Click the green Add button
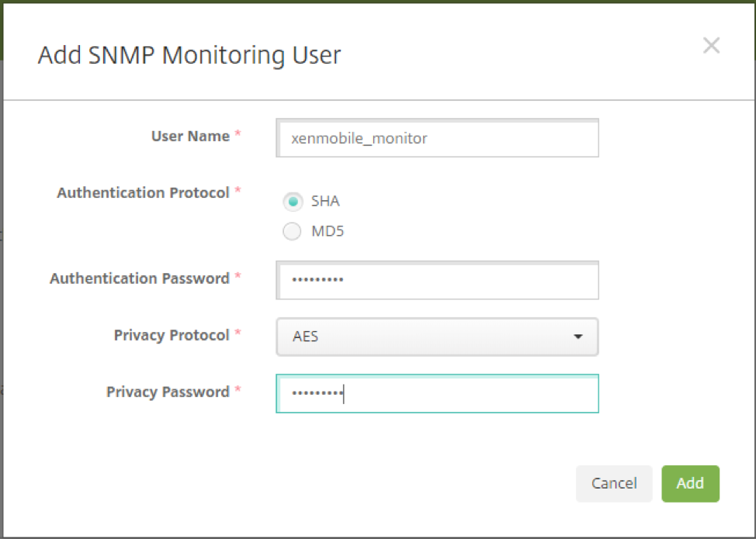756x539 pixels. click(x=690, y=483)
